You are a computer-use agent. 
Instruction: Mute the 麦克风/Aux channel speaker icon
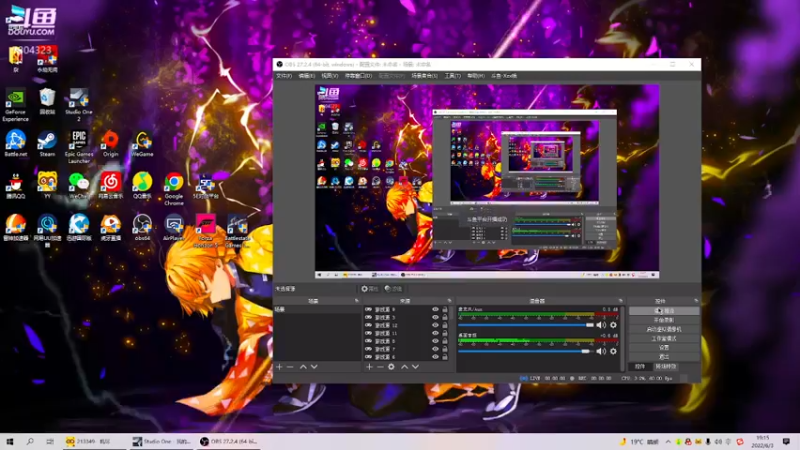(x=601, y=325)
